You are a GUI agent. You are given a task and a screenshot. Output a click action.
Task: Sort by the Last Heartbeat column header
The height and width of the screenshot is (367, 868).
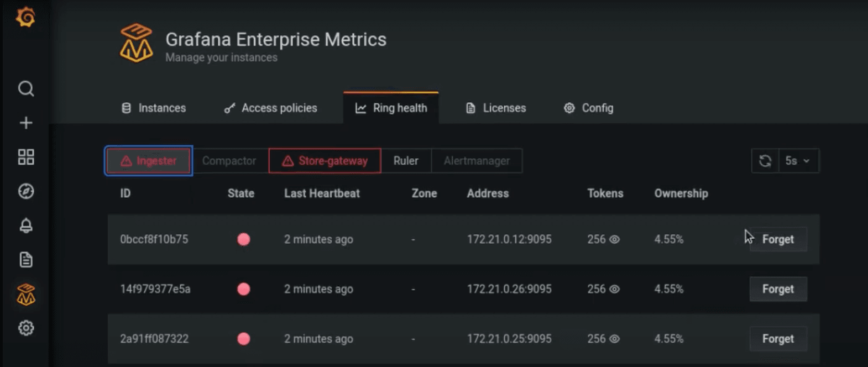click(322, 193)
